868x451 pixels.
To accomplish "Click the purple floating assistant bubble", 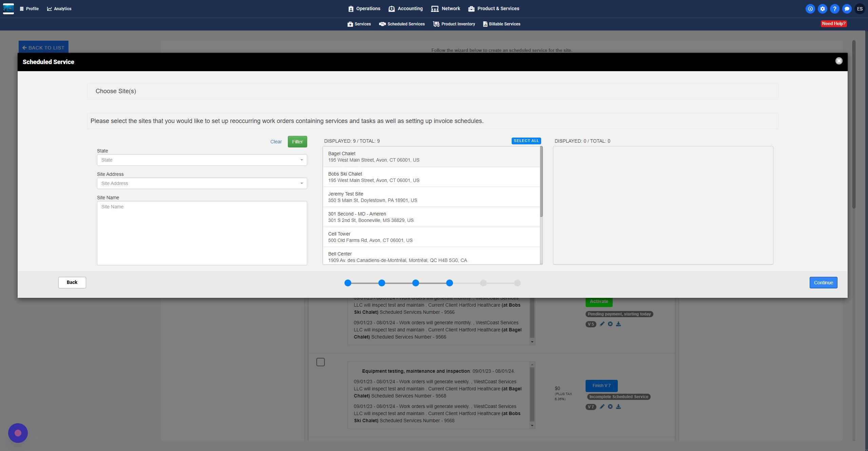I will coord(18,433).
